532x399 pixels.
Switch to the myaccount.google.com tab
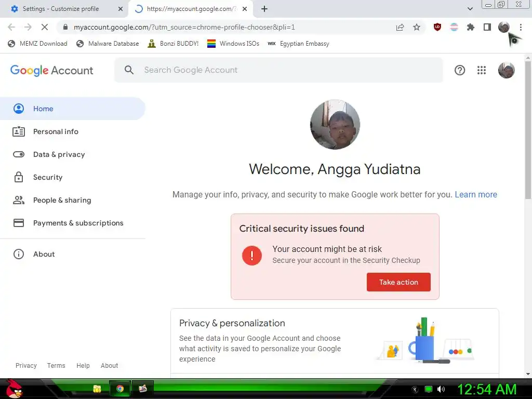(190, 9)
